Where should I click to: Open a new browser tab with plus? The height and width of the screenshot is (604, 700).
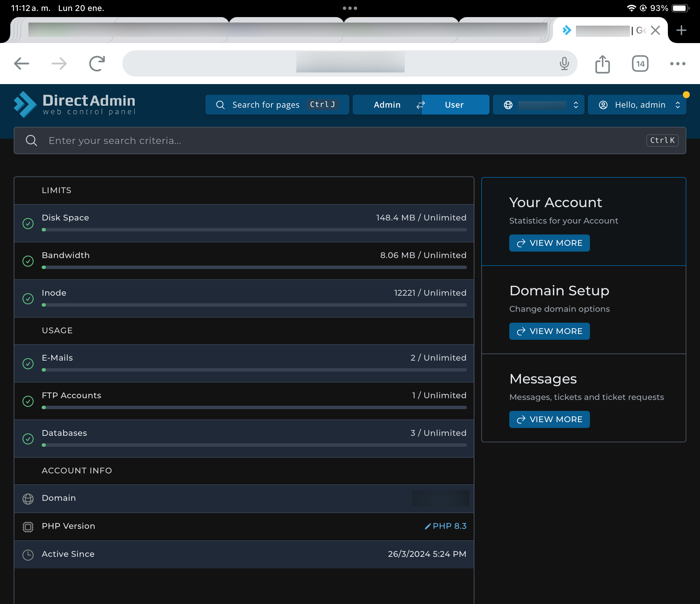point(681,30)
